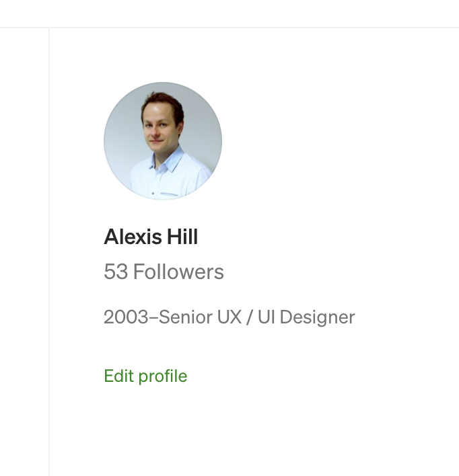Click the Alexis Hill profile avatar

pos(162,141)
